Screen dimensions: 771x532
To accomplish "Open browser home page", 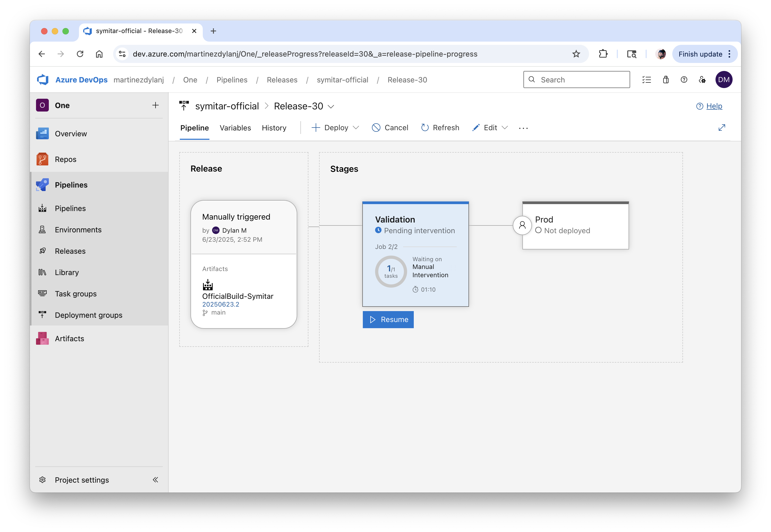I will click(99, 54).
